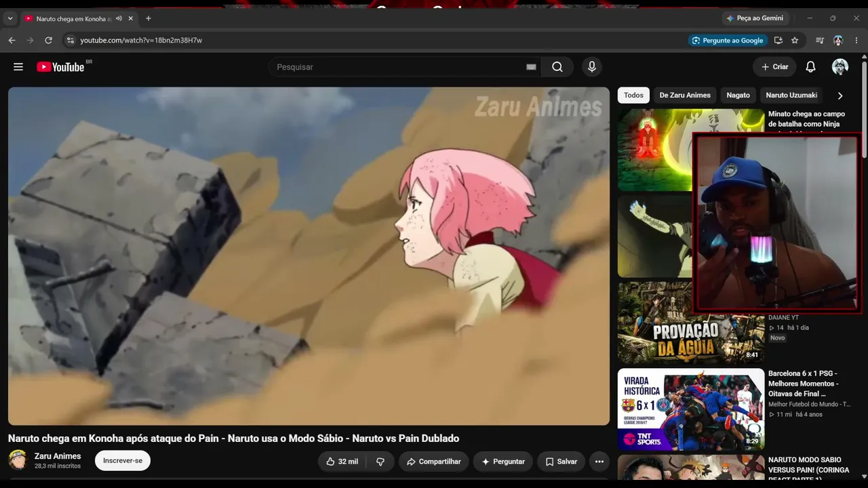Open Chrome media controls icon
The image size is (868, 488).
pyautogui.click(x=820, y=41)
